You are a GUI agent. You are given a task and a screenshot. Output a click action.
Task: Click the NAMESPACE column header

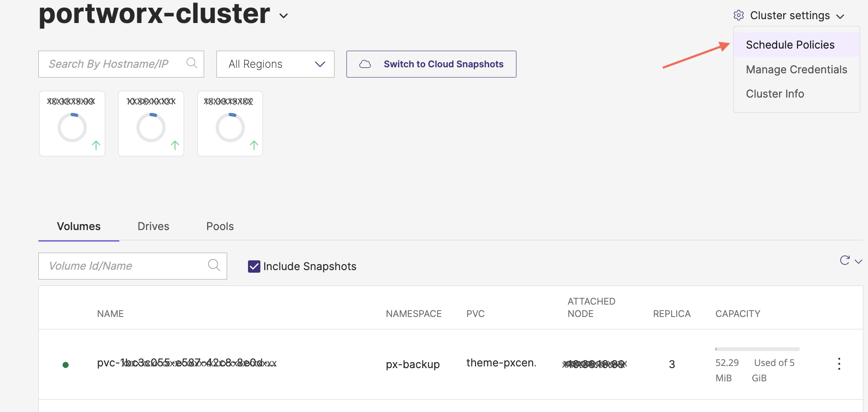pos(414,314)
